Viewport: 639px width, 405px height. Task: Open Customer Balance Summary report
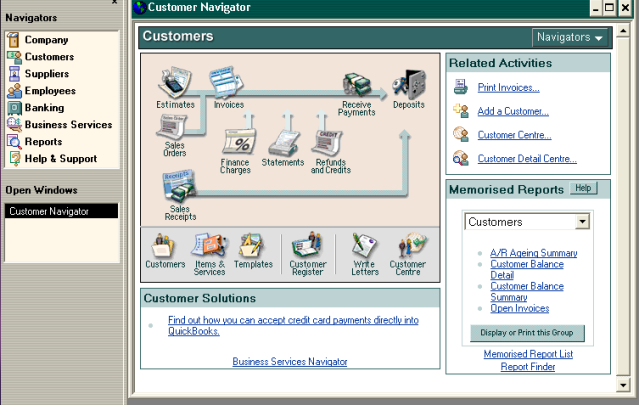point(527,291)
